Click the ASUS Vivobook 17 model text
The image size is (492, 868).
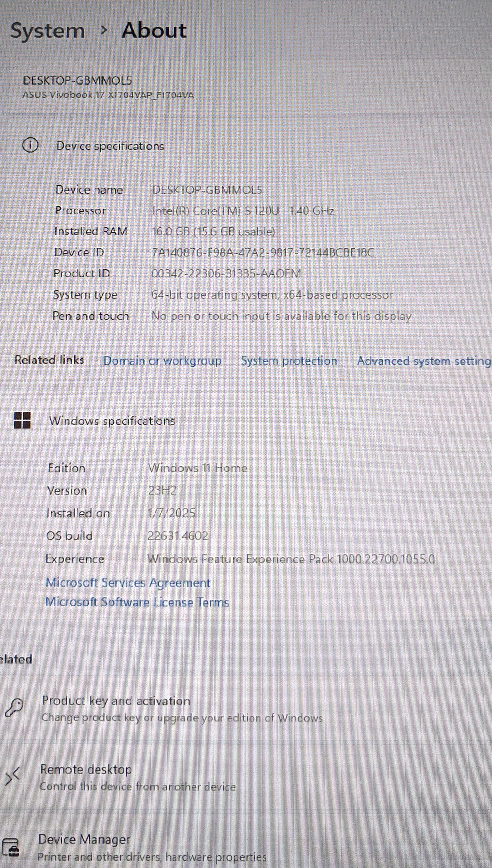pyautogui.click(x=108, y=95)
